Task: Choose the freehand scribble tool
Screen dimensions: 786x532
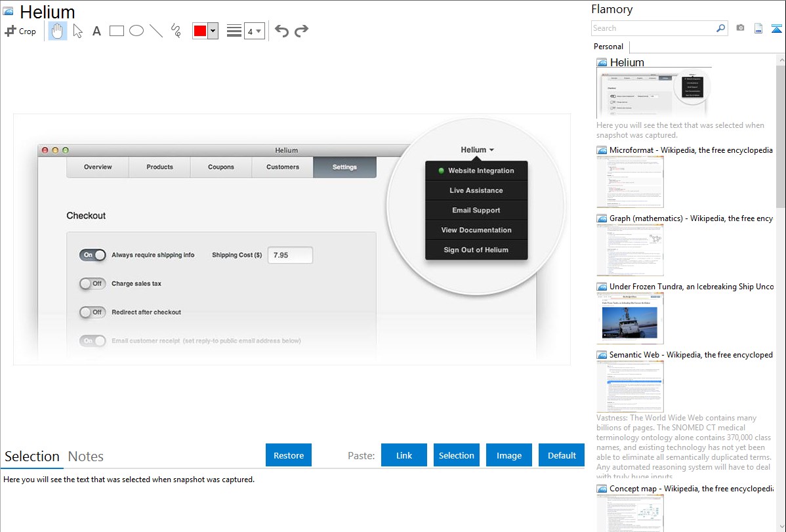Action: [176, 31]
